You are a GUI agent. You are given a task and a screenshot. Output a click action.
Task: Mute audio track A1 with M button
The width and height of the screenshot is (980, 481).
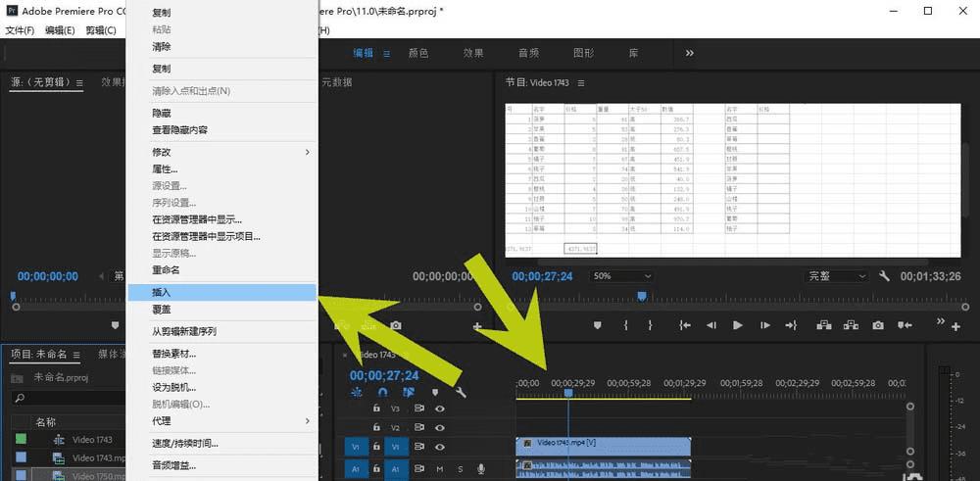pos(440,469)
